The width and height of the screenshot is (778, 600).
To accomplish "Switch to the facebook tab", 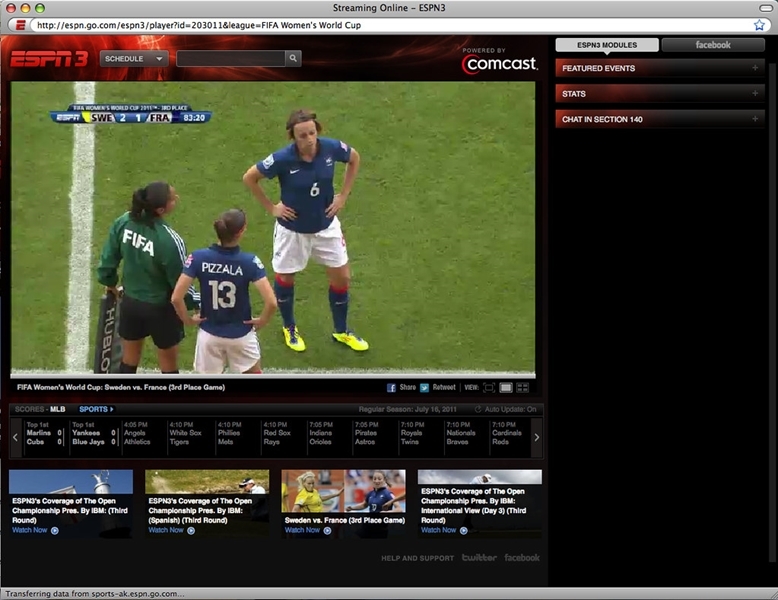I will coord(713,45).
